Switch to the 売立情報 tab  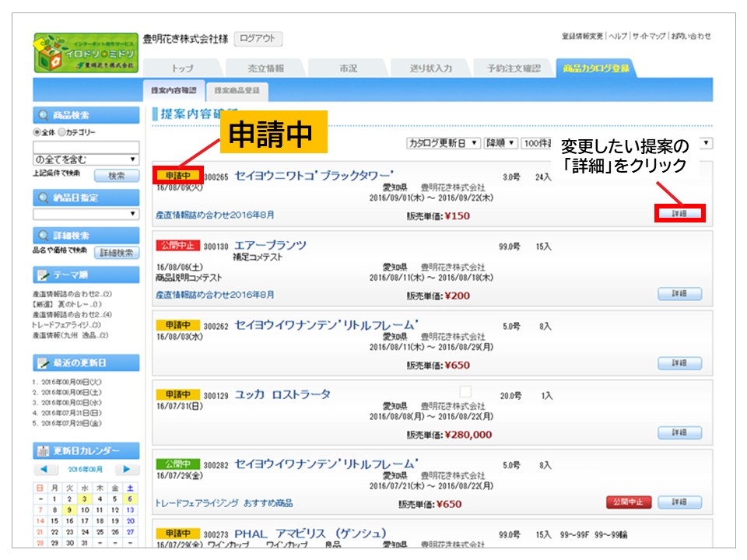click(x=265, y=68)
